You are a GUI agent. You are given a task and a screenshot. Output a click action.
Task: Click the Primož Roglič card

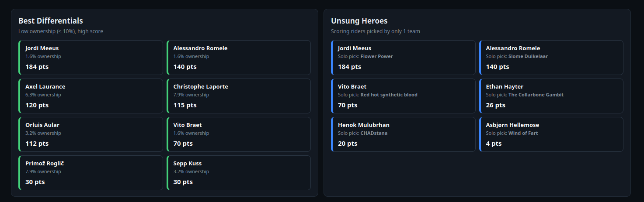(x=91, y=173)
